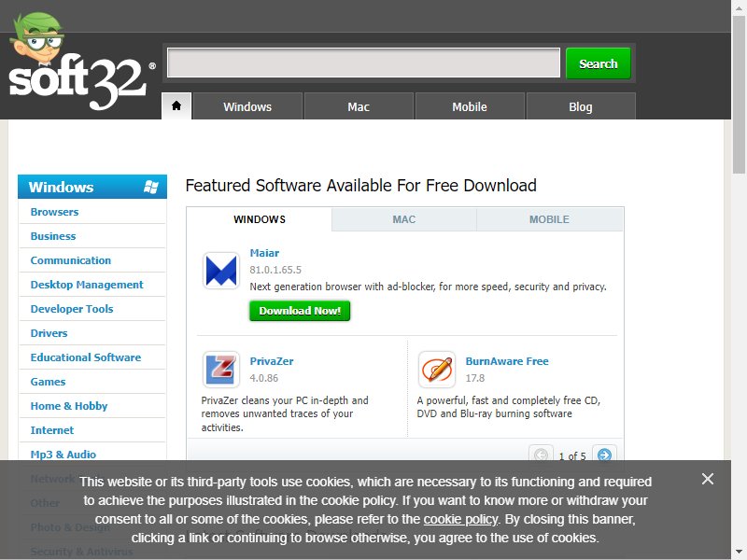Screen dimensions: 747x560
Task: Click PrivaZer description text
Action: coord(285,413)
